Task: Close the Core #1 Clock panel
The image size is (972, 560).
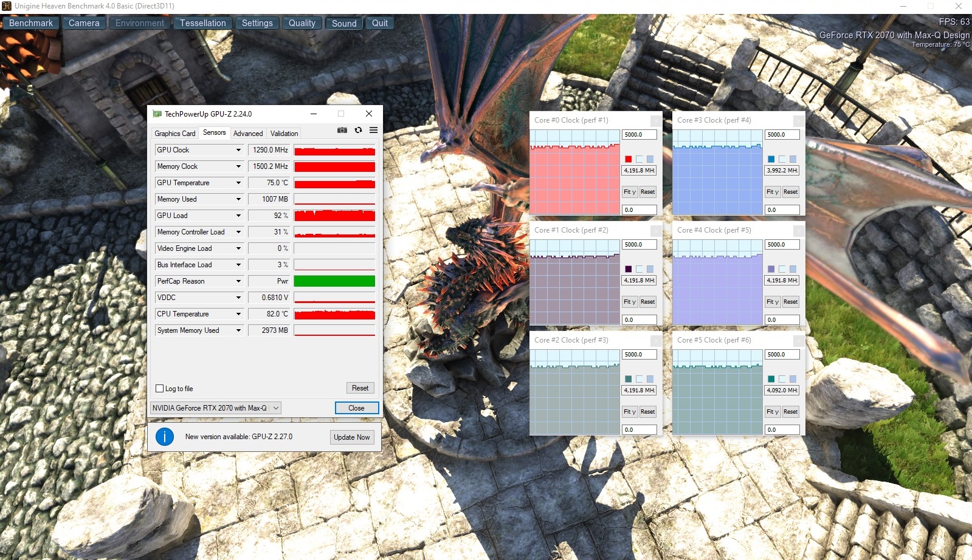Action: tap(656, 230)
